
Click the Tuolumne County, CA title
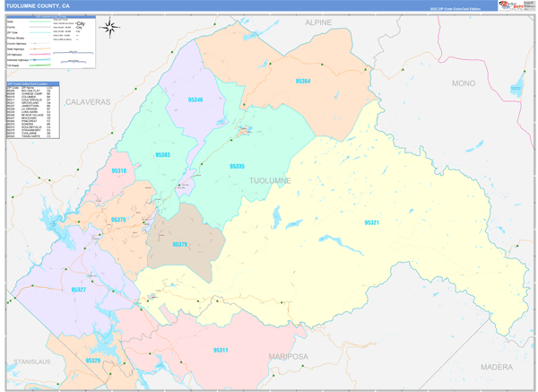[38, 5]
